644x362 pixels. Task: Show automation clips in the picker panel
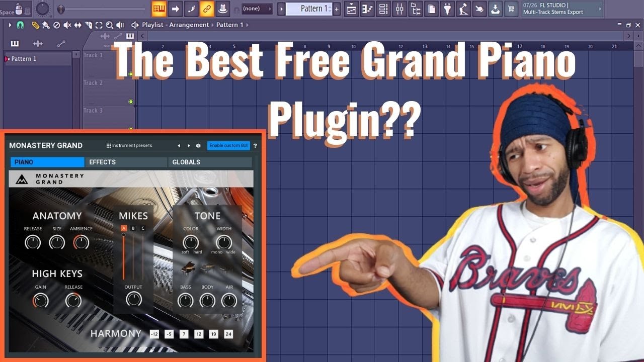coord(61,44)
